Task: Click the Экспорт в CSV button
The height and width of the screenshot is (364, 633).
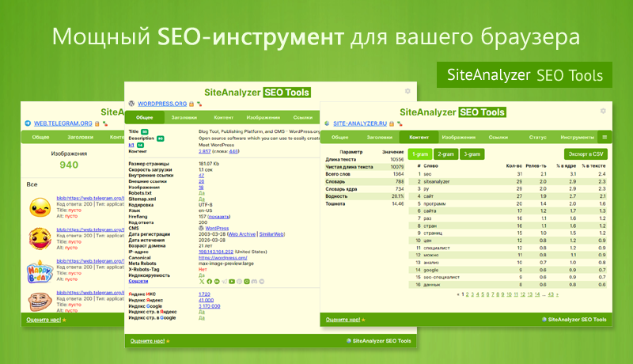Action: coord(586,154)
